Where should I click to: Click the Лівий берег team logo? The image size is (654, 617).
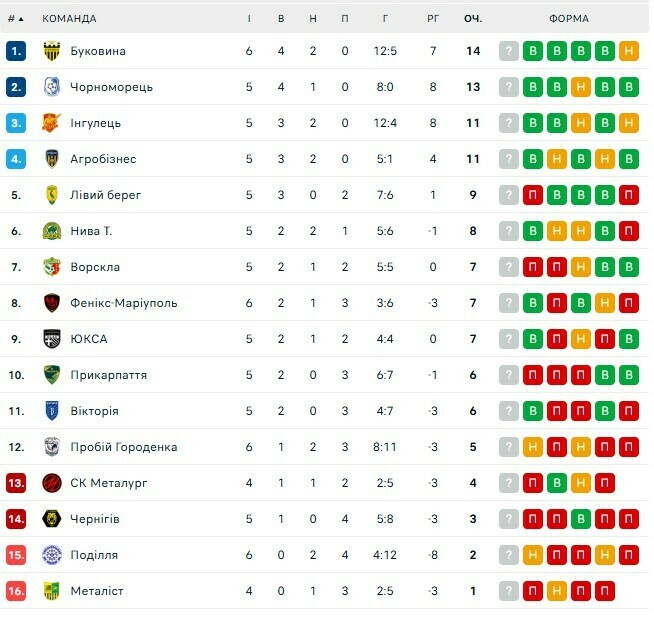pos(52,195)
